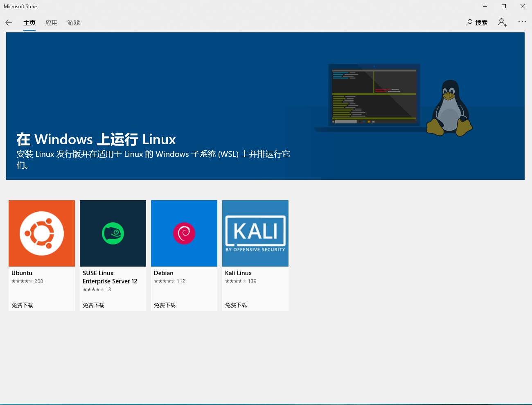532x405 pixels.
Task: Open the 主页 tab
Action: coord(29,23)
